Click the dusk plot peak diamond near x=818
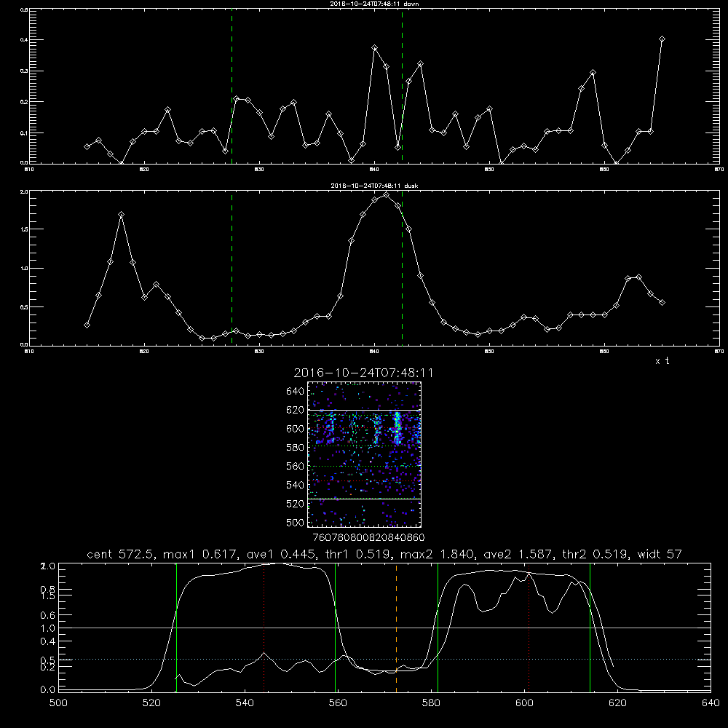Viewport: 728px width, 728px height. coord(121,215)
